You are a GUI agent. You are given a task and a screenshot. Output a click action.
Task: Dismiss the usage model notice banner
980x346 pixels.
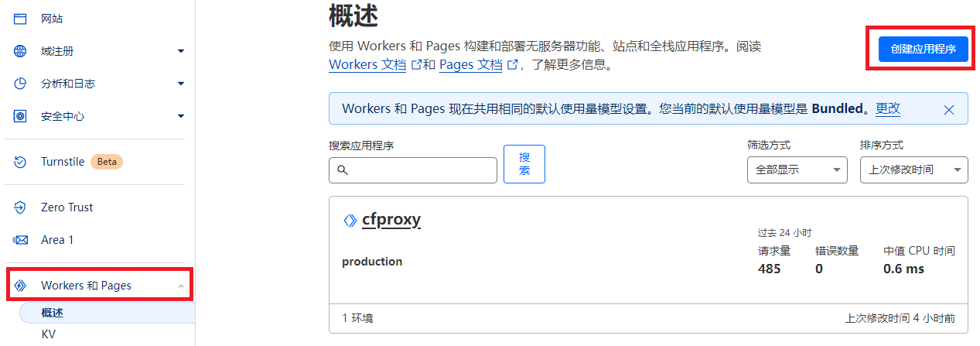(949, 110)
